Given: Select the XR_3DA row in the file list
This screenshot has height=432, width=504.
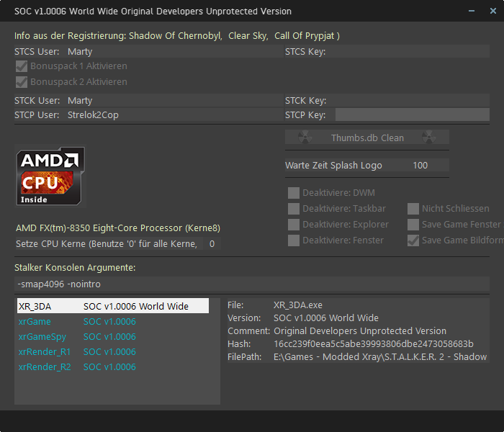Looking at the screenshot, I should [113, 306].
